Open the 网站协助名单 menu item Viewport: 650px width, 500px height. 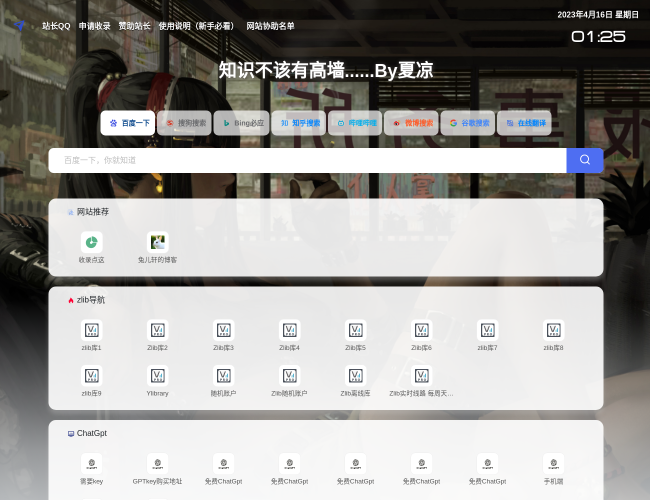[x=270, y=26]
